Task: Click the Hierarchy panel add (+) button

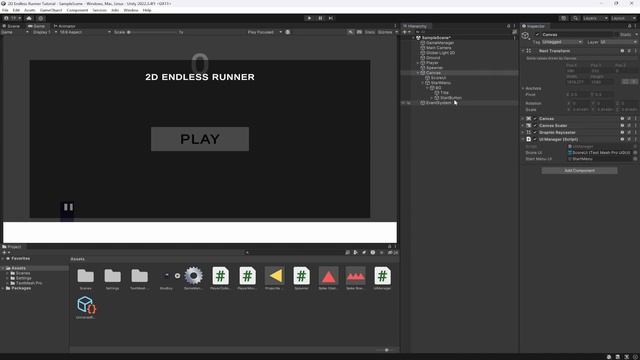Action: (404, 32)
